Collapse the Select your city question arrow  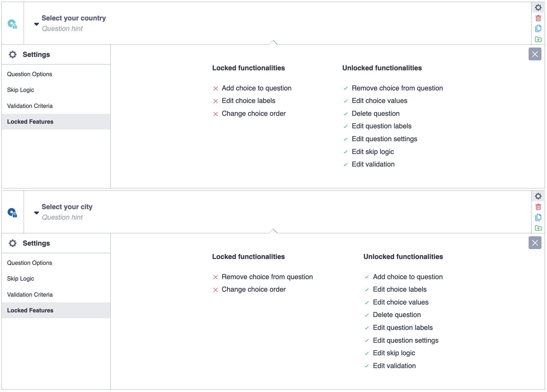pyautogui.click(x=36, y=213)
